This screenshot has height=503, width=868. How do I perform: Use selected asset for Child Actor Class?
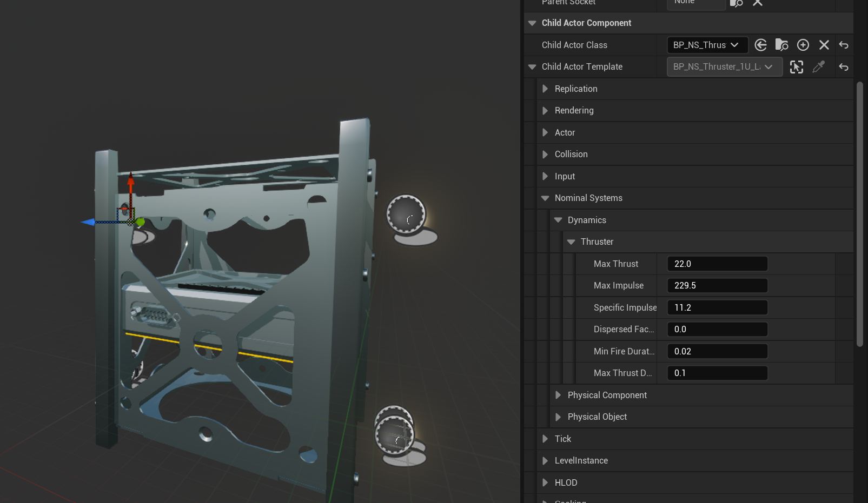pos(760,45)
